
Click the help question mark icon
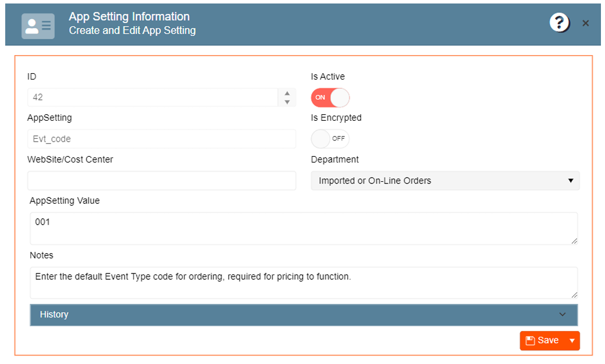tap(559, 23)
